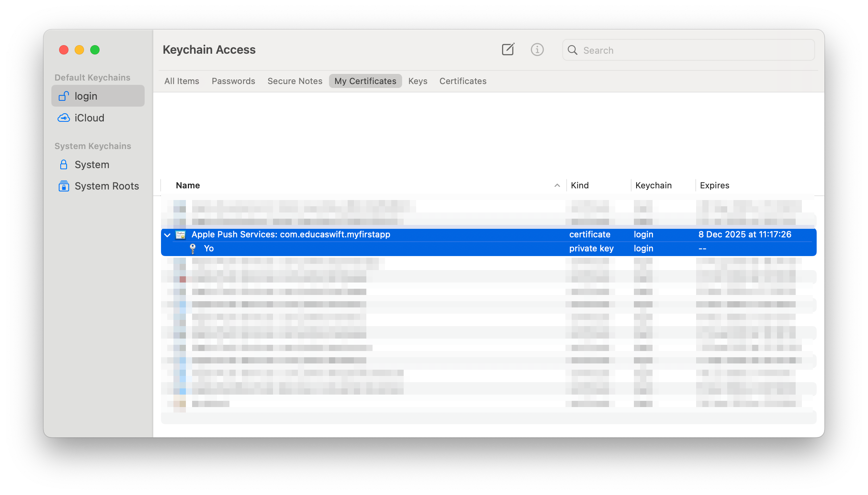This screenshot has width=868, height=495.
Task: Open the Passwords tab
Action: click(x=233, y=81)
